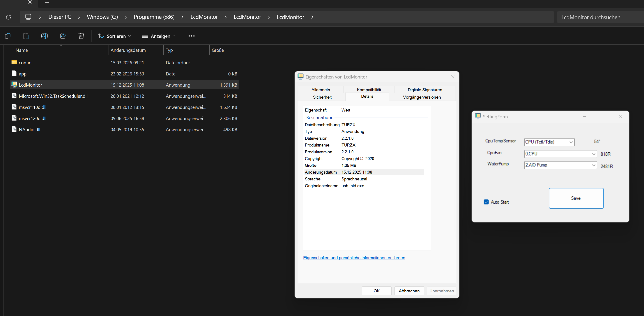
Task: Click the Abbrechen button
Action: [409, 291]
